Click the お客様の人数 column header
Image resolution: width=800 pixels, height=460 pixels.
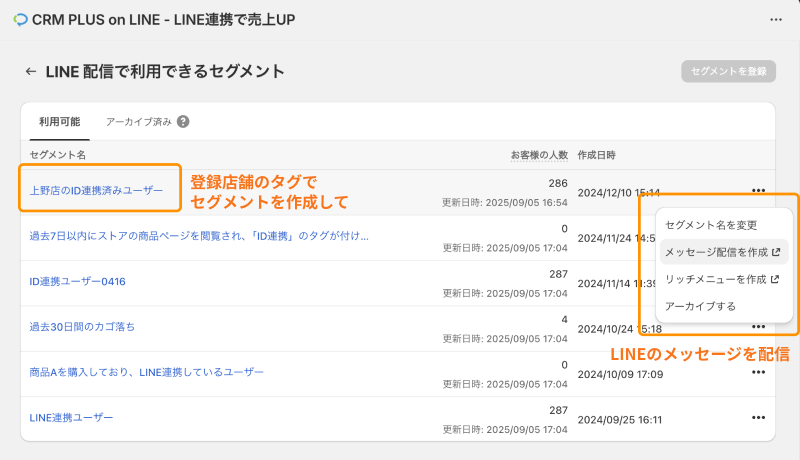click(x=539, y=155)
